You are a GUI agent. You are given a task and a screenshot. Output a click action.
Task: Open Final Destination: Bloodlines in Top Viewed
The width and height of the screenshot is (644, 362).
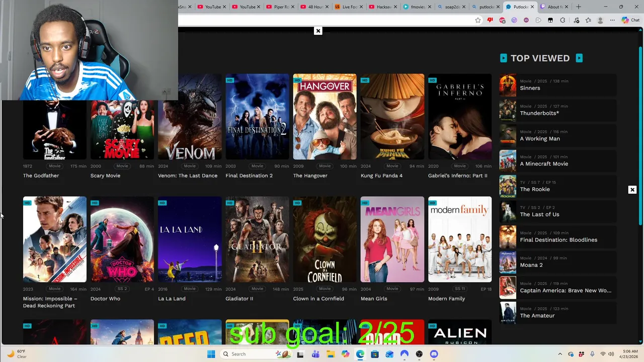click(x=557, y=237)
